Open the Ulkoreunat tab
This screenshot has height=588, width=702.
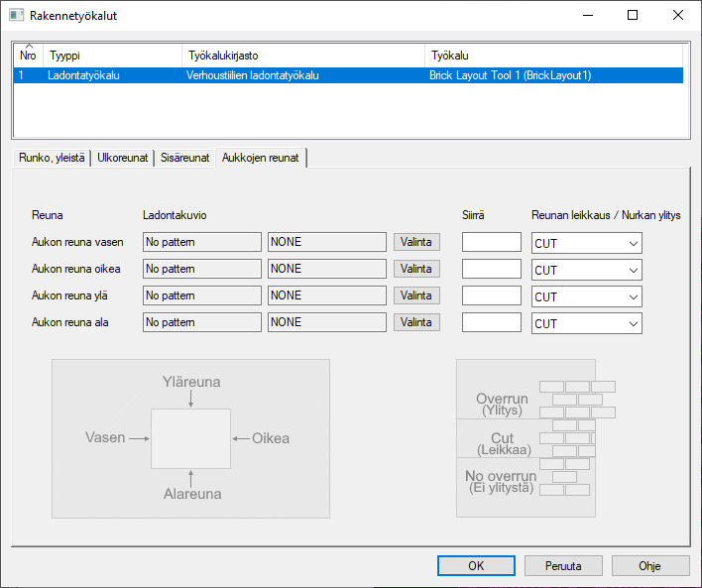pos(123,158)
